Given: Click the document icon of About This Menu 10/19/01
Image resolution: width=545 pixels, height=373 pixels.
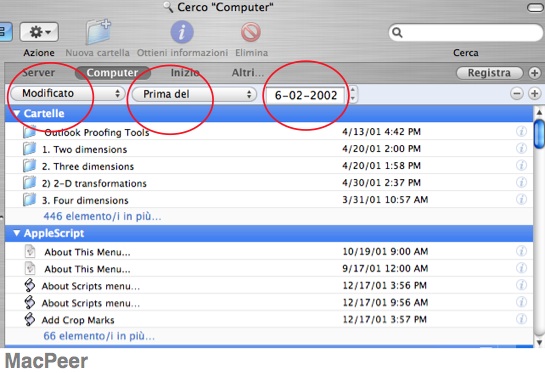Looking at the screenshot, I should 30,251.
